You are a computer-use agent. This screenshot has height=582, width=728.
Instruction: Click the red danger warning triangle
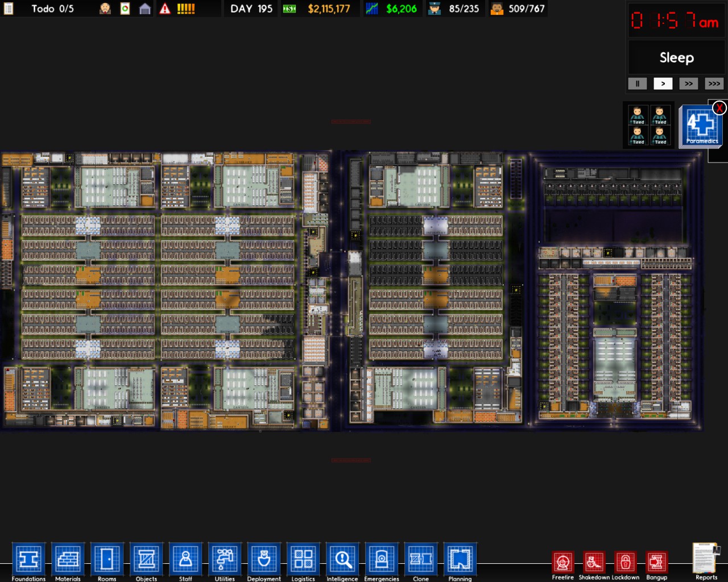point(165,9)
